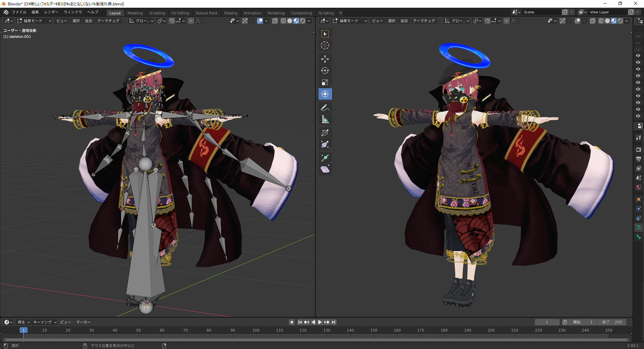Image resolution: width=644 pixels, height=349 pixels.
Task: Click the current frame number field
Action: point(547,322)
